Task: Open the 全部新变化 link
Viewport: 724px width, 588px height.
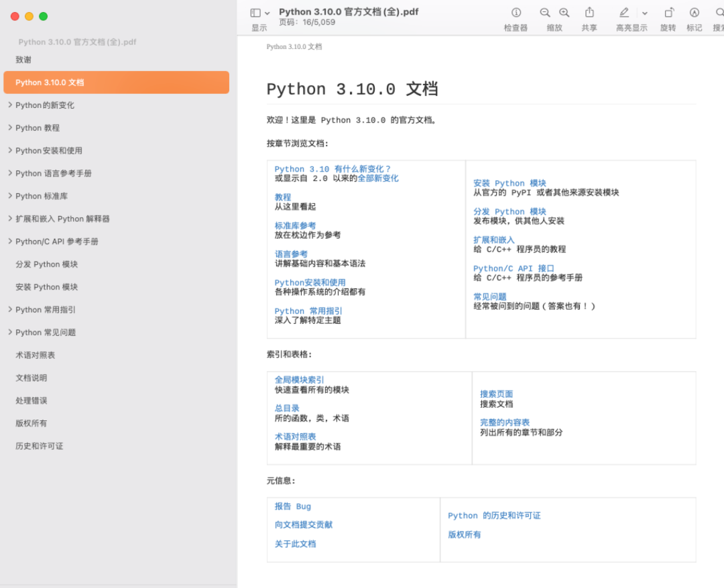Action: pos(378,178)
